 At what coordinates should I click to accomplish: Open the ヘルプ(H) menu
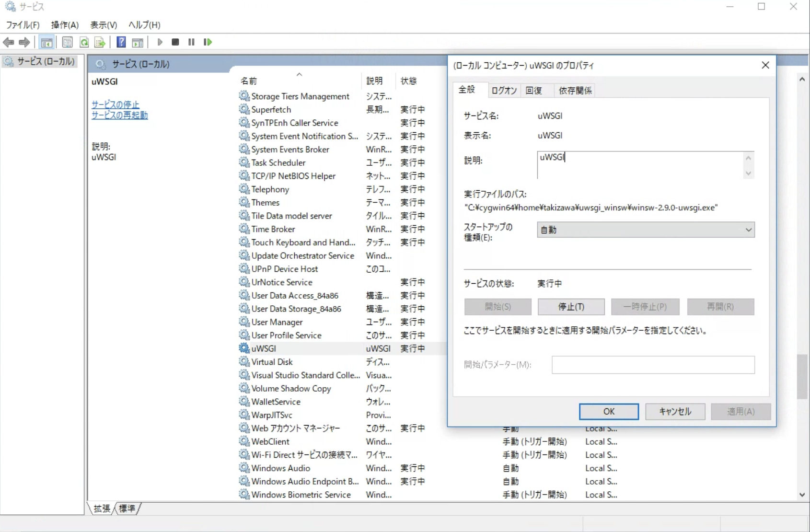[x=143, y=25]
